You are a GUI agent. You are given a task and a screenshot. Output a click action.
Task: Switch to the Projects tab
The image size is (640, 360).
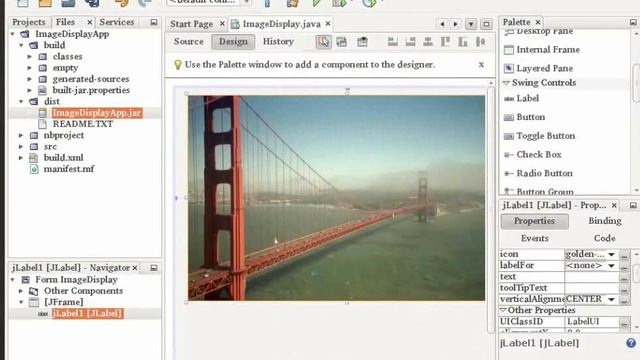click(x=29, y=22)
